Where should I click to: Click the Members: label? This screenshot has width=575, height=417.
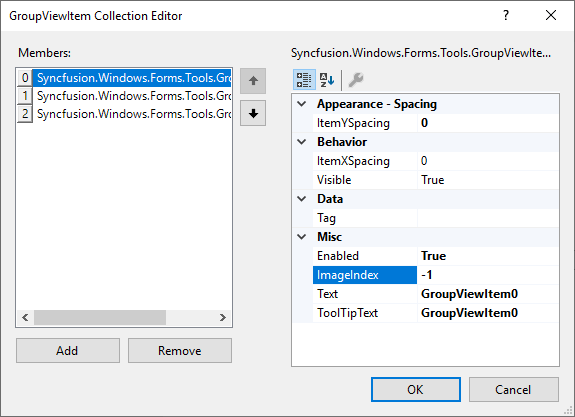[x=44, y=53]
